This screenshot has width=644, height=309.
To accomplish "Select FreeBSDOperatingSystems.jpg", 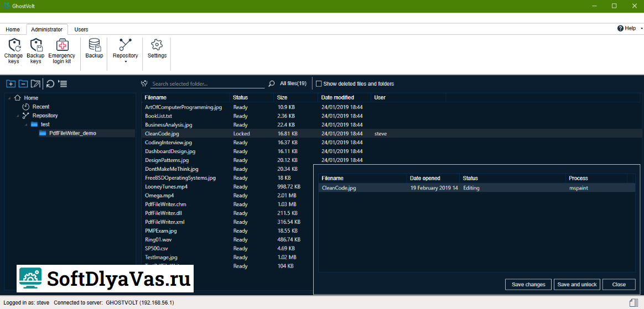I will [x=180, y=177].
